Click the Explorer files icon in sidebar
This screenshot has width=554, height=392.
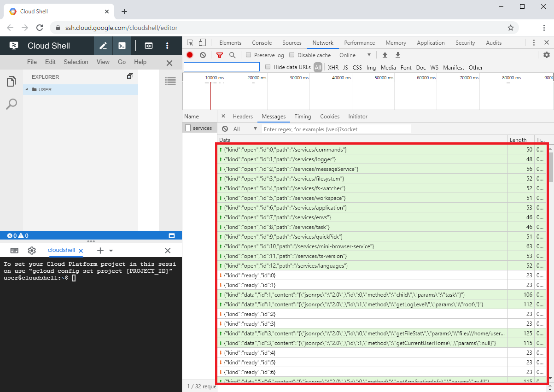(11, 82)
